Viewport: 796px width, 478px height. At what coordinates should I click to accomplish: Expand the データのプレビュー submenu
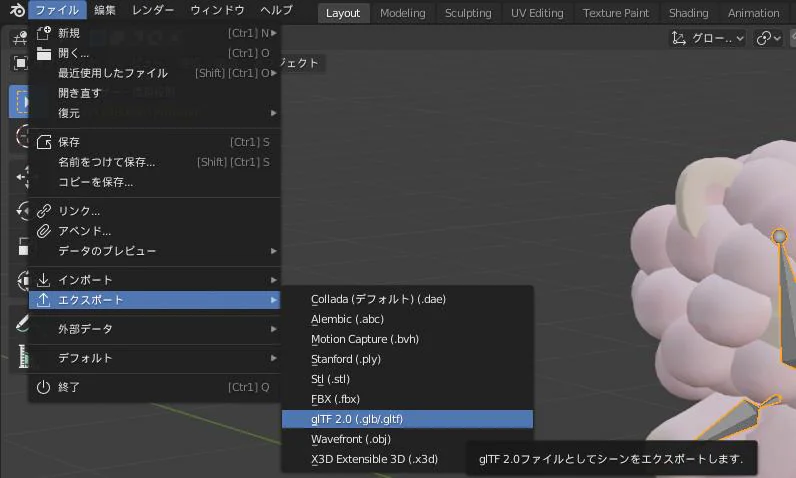pos(155,251)
